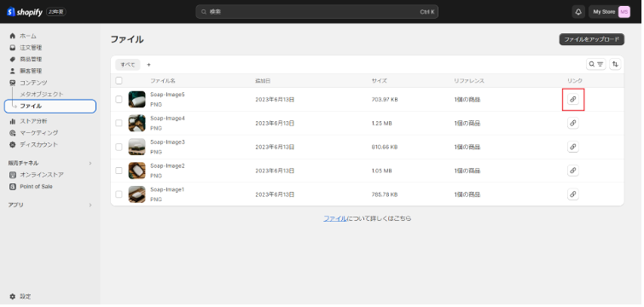This screenshot has height=307, width=644.
Task: Click the 785.78 KB size cell
Action: point(385,194)
